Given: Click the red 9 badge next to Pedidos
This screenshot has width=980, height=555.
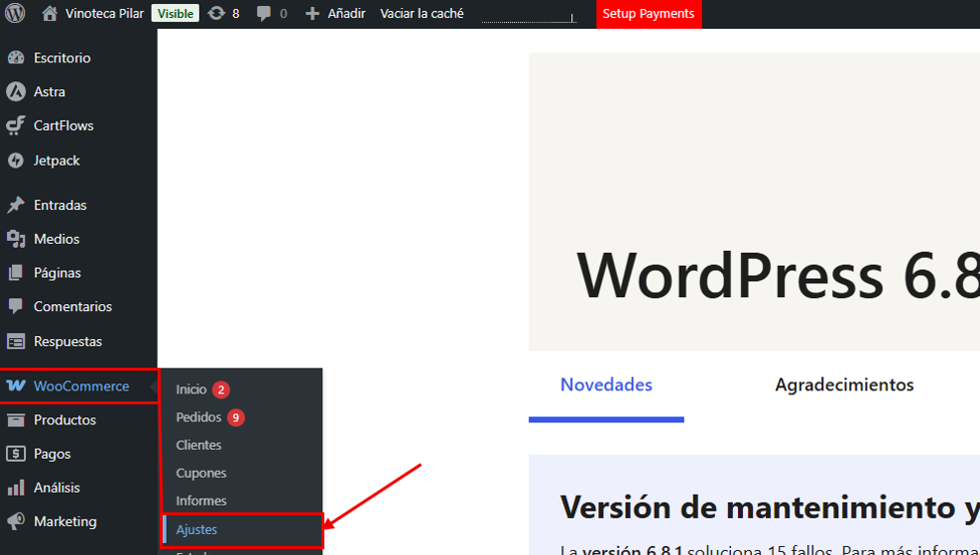Looking at the screenshot, I should [x=236, y=417].
